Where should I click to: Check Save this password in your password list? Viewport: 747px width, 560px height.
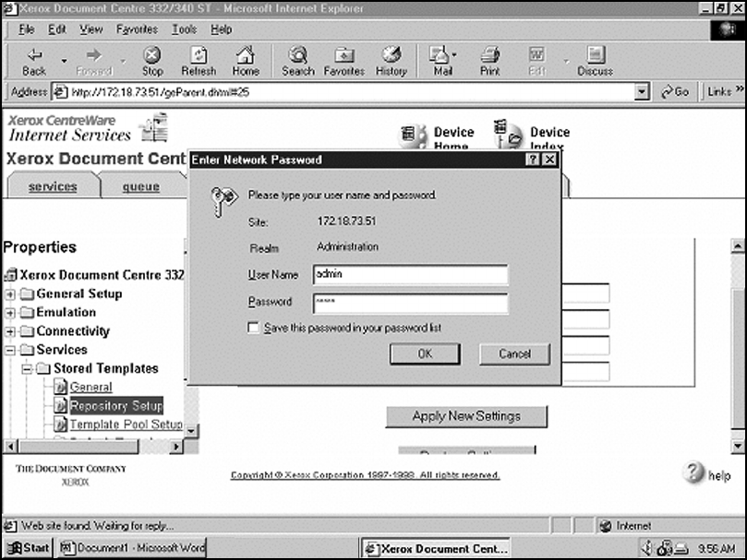[x=253, y=328]
